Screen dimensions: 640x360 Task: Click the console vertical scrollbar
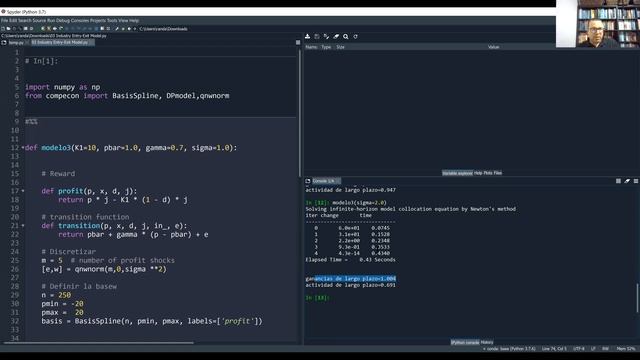pyautogui.click(x=637, y=298)
